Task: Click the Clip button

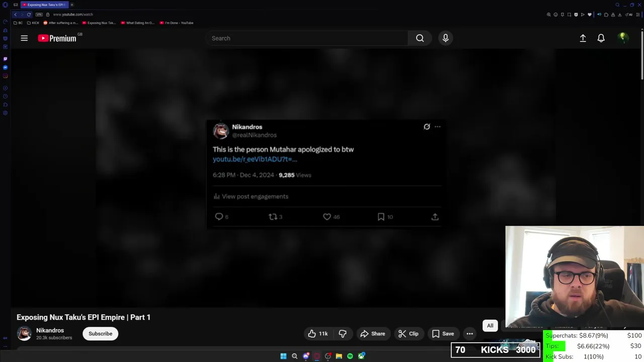Action: [408, 334]
